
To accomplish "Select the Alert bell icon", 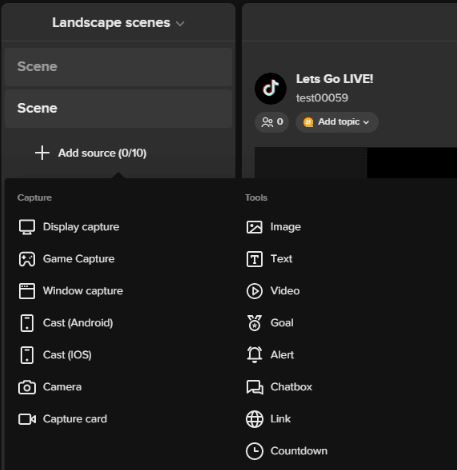I will coord(254,355).
